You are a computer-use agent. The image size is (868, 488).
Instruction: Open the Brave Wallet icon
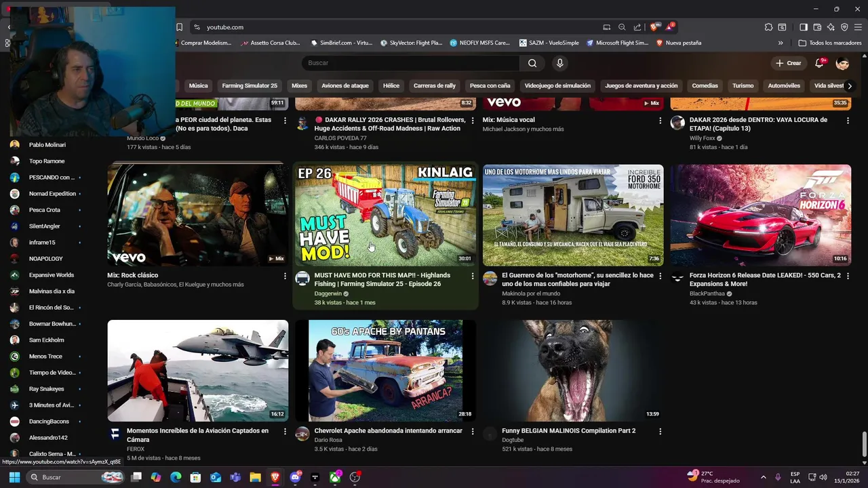tap(817, 27)
